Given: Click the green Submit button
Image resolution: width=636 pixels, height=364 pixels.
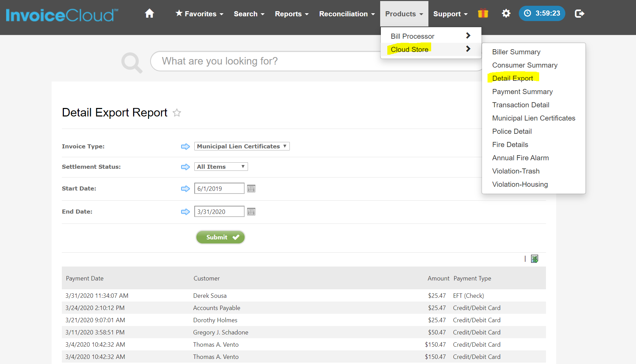Looking at the screenshot, I should coord(220,237).
